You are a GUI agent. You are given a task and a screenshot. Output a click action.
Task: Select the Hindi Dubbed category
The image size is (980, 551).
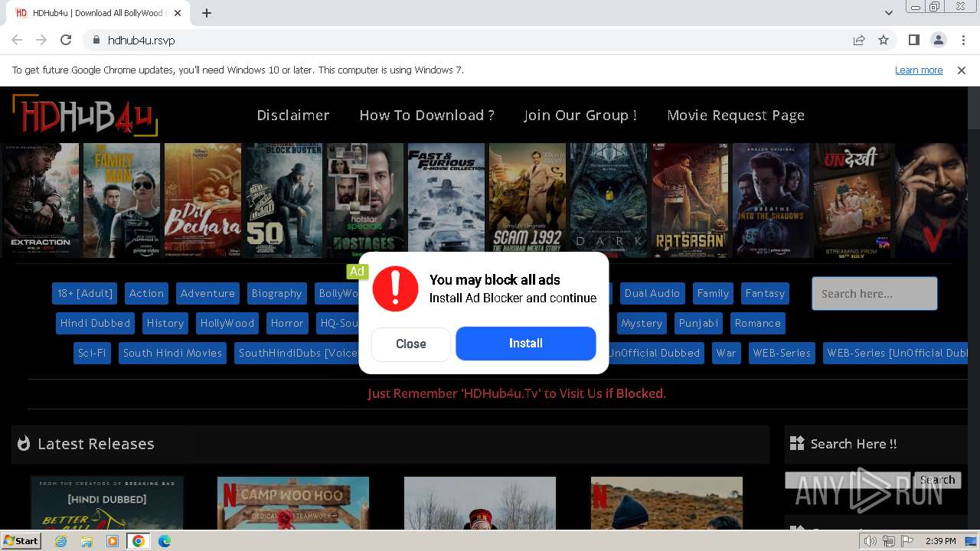(x=95, y=323)
